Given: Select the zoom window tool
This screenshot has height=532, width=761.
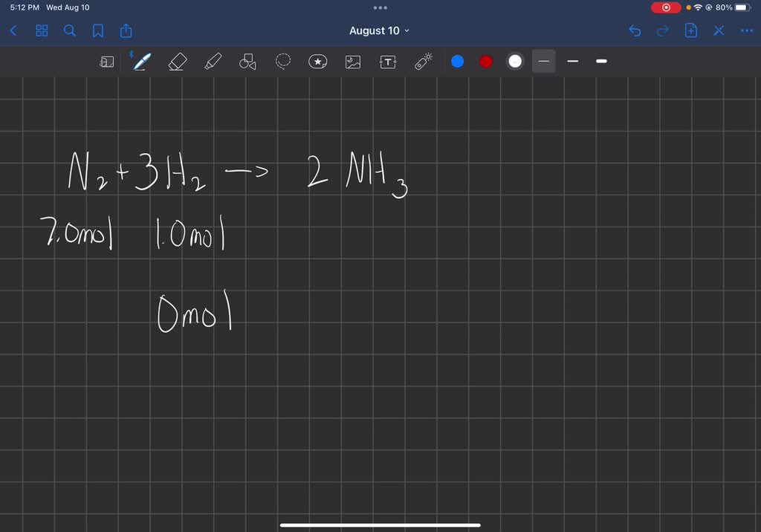Looking at the screenshot, I should [107, 62].
